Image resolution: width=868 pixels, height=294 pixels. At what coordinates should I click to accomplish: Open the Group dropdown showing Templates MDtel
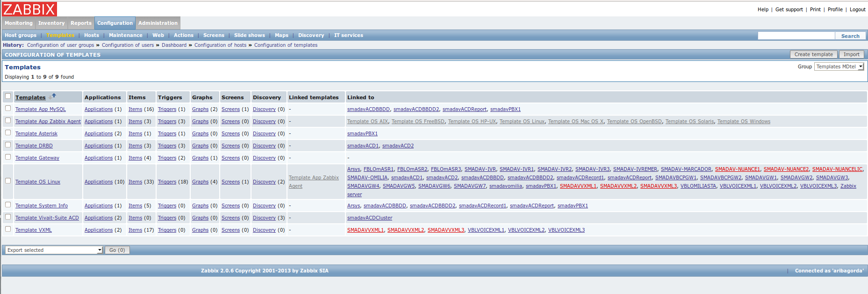[x=839, y=66]
